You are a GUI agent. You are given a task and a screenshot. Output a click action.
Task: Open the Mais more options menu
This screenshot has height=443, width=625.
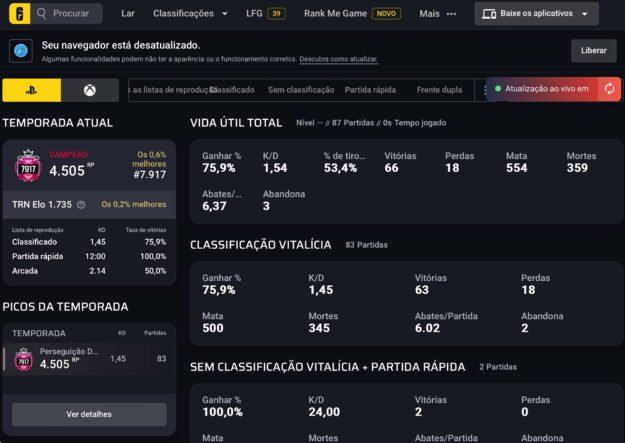click(437, 14)
